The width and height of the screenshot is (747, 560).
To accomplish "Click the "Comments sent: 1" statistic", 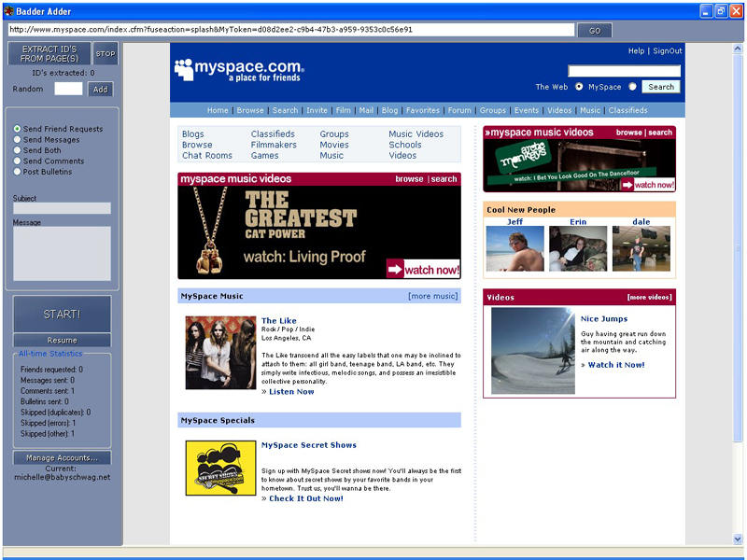I will 48,391.
